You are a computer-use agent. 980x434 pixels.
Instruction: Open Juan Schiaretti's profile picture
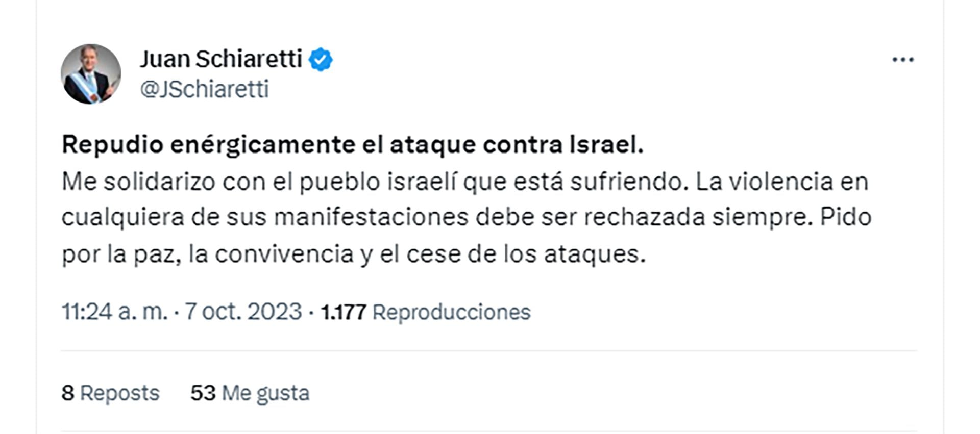coord(91,74)
